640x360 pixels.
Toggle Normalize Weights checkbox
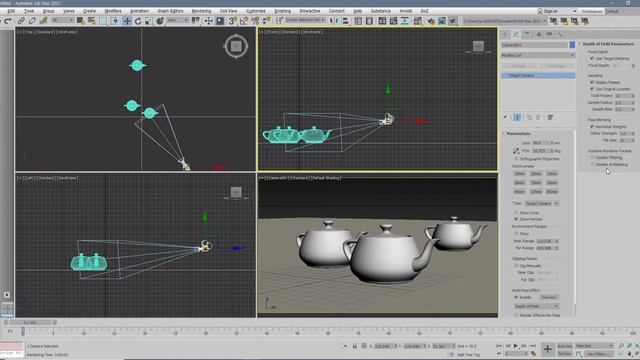pos(592,127)
